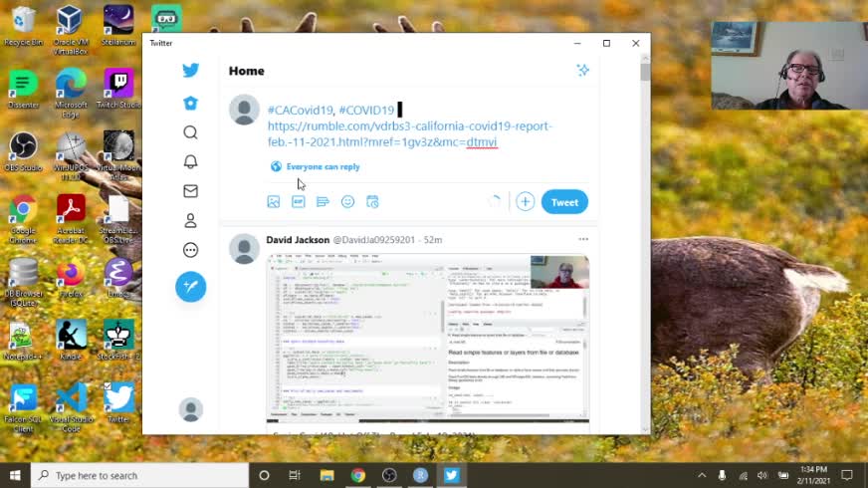This screenshot has height=488, width=868.
Task: Open the Home icon in Twitter sidebar
Action: [190, 103]
